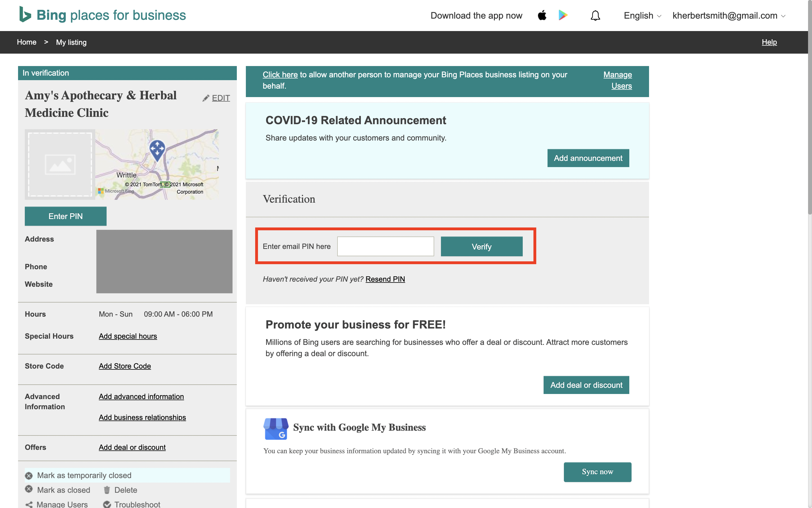The height and width of the screenshot is (508, 812).
Task: Click the Resend PIN link
Action: 385,279
